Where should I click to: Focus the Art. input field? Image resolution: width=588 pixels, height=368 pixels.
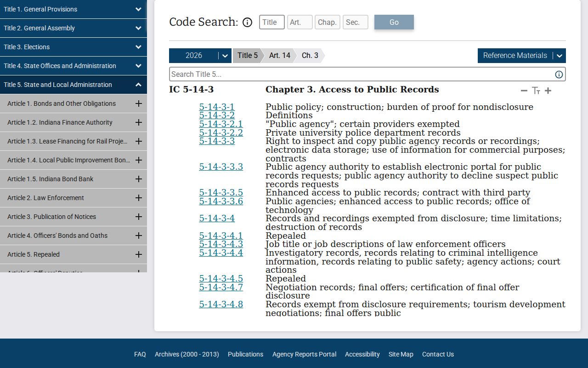(x=300, y=22)
